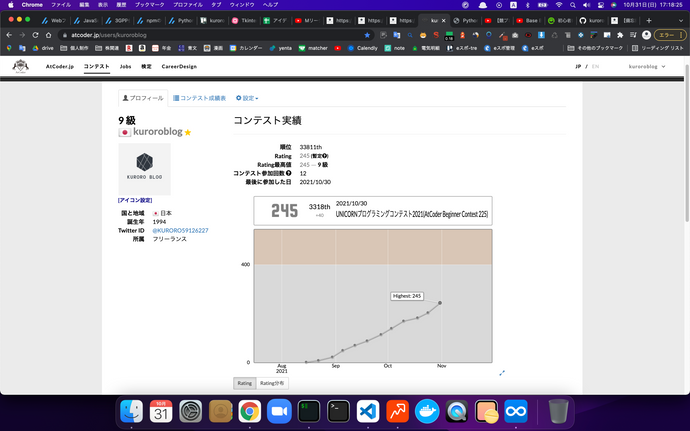Select the コンテスト nav item

[96, 66]
